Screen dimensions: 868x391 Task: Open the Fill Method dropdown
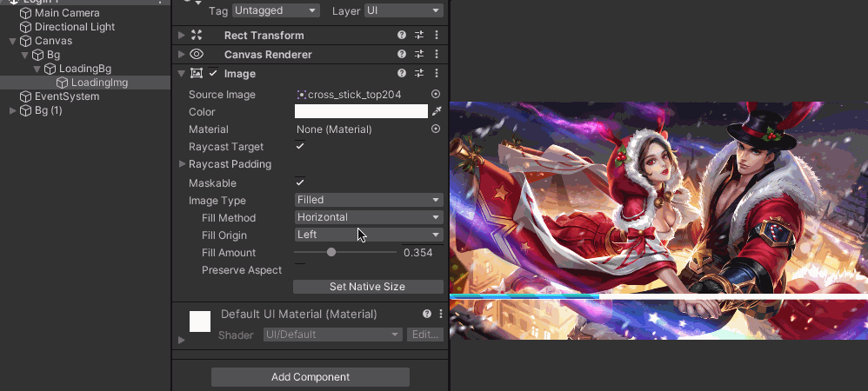click(x=369, y=217)
